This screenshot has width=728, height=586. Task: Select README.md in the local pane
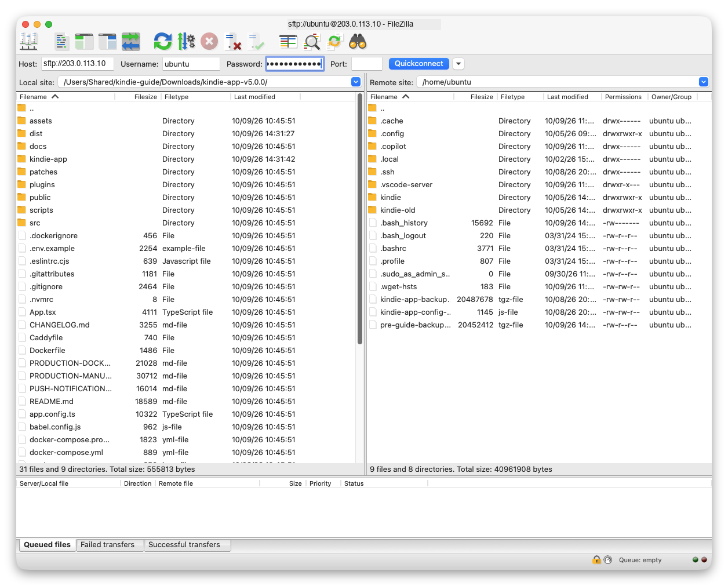tap(185, 401)
